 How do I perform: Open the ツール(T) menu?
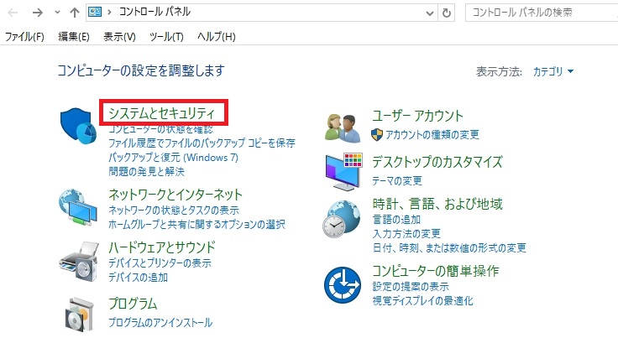point(166,37)
